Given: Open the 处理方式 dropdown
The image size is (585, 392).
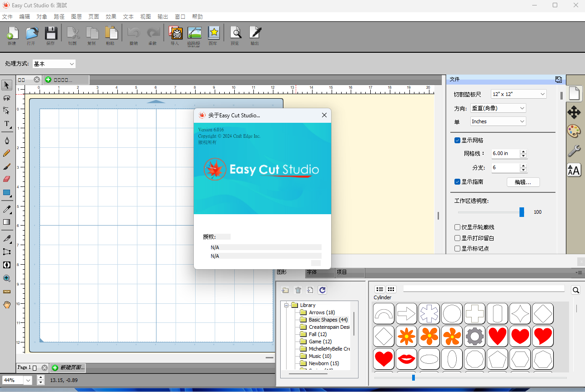Looking at the screenshot, I should (54, 64).
